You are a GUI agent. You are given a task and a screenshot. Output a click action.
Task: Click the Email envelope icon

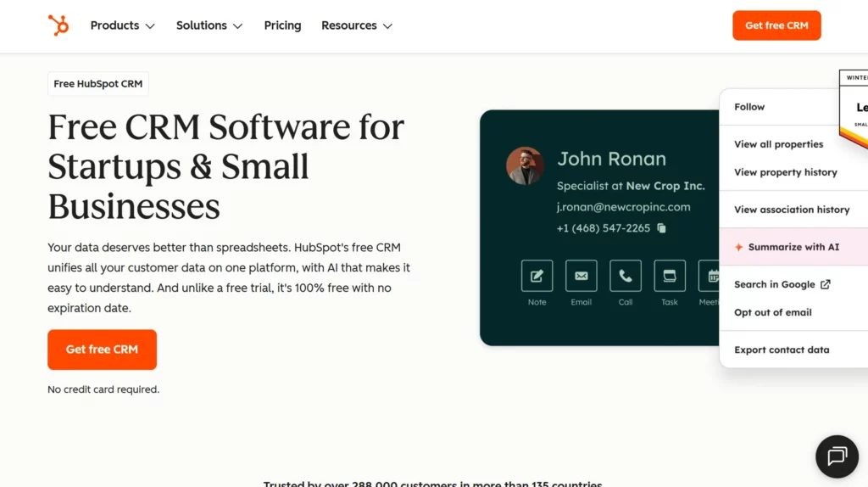point(581,276)
